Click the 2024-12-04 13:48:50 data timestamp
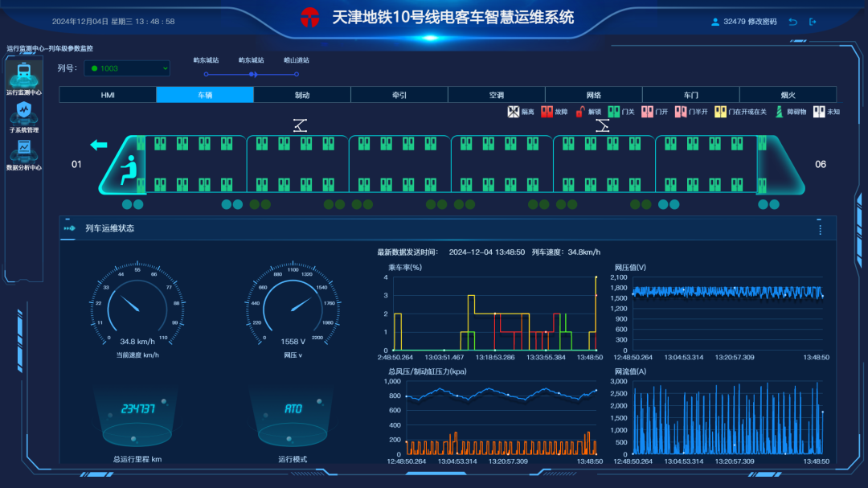The image size is (868, 488). pyautogui.click(x=486, y=252)
